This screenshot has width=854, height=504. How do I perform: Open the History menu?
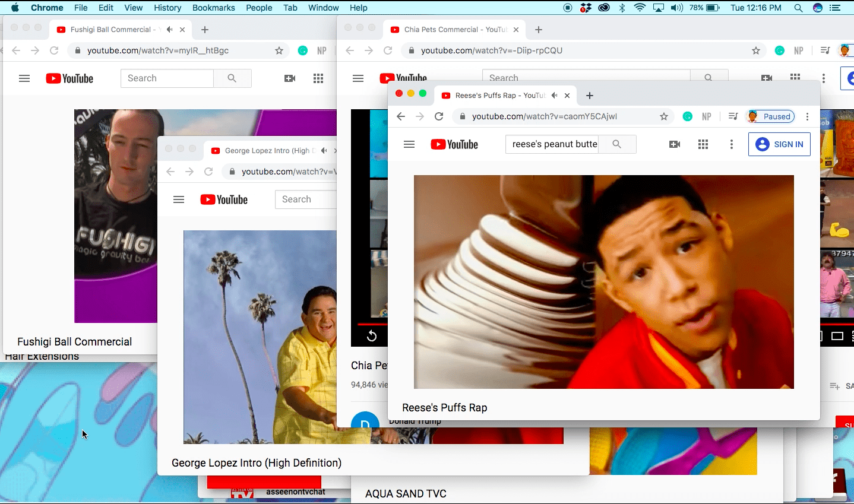(x=167, y=8)
